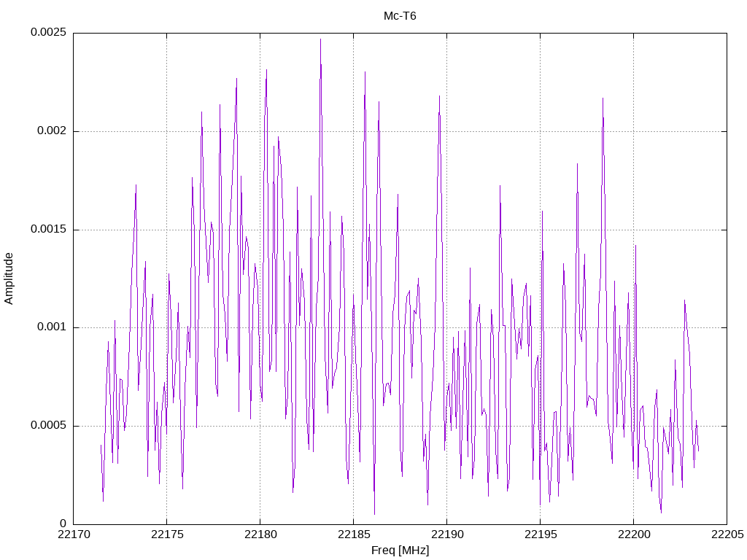The width and height of the screenshot is (747, 560).
Task: Click the x-axis tick 22180
Action: point(260,534)
